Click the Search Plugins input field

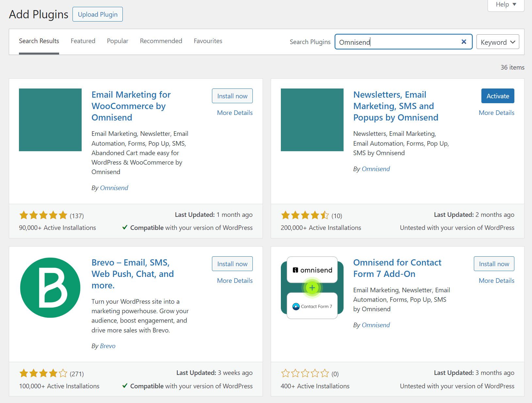point(404,42)
